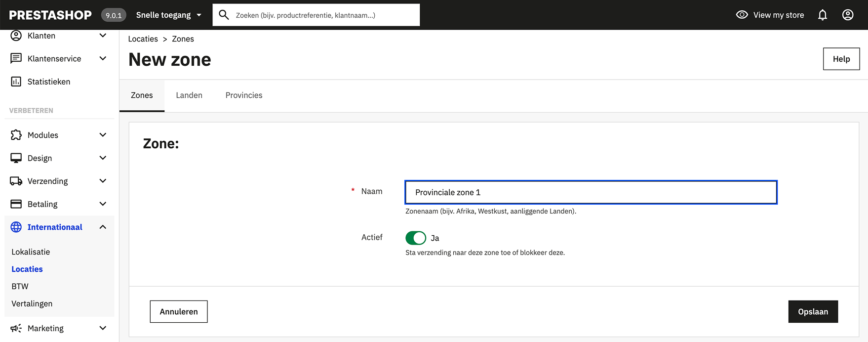Expand the Klanten menu chevron

103,36
